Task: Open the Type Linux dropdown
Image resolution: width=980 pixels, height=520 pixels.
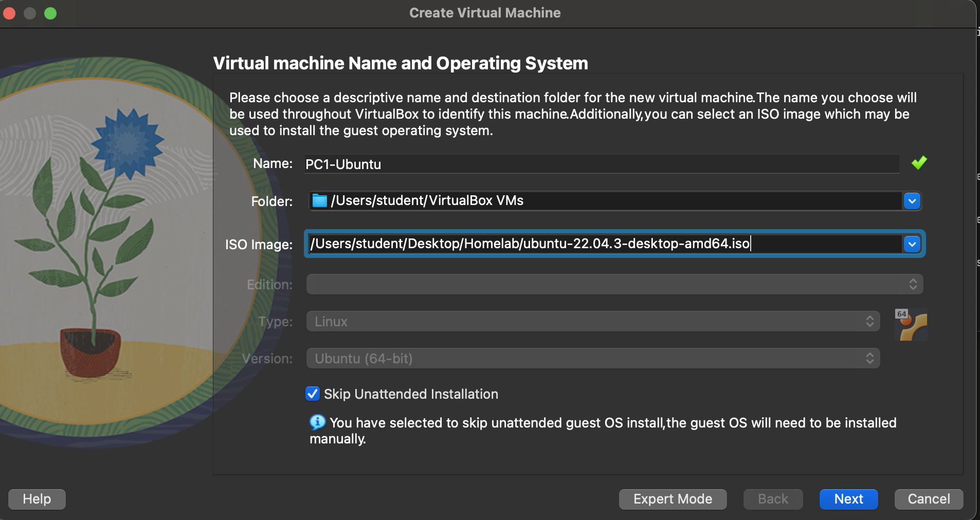Action: click(x=593, y=322)
